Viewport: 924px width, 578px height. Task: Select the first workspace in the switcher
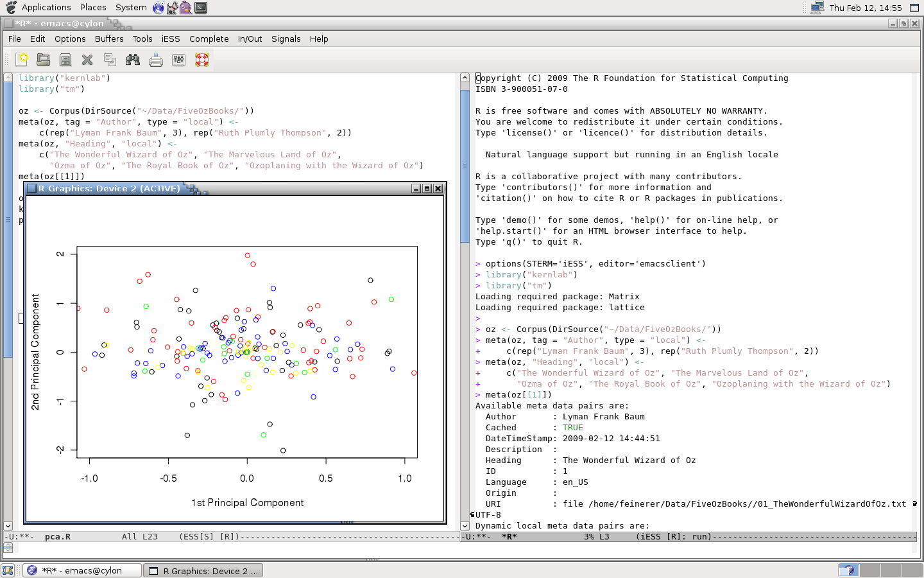(x=848, y=570)
